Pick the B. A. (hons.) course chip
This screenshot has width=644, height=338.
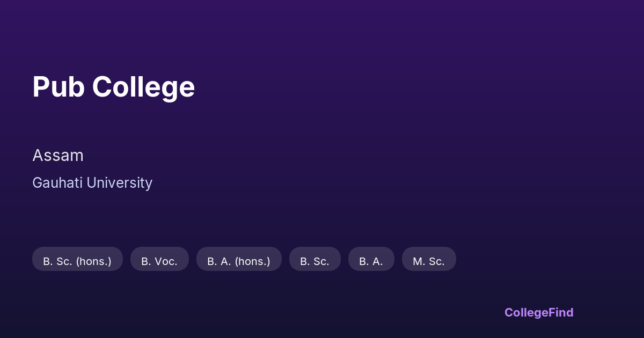[239, 261]
